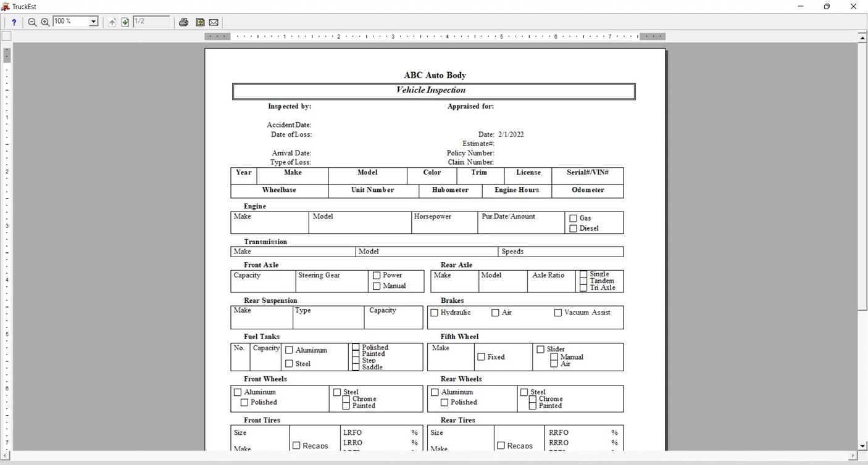
Task: Click the vertical scrollbar down arrow
Action: (862, 445)
